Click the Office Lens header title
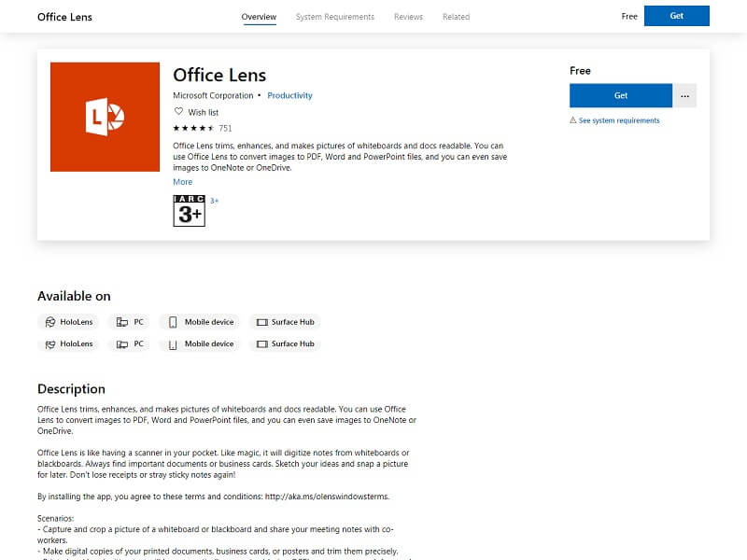Image resolution: width=747 pixels, height=560 pixels. [64, 17]
